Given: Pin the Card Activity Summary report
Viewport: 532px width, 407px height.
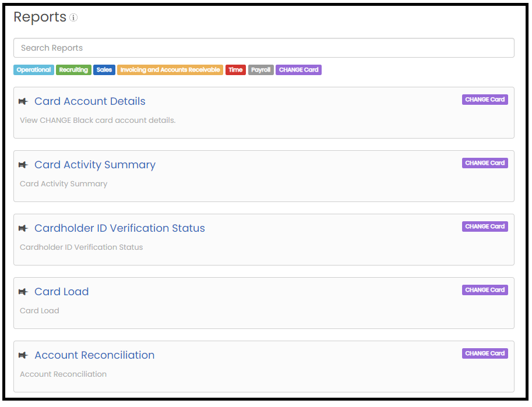Looking at the screenshot, I should click(23, 165).
